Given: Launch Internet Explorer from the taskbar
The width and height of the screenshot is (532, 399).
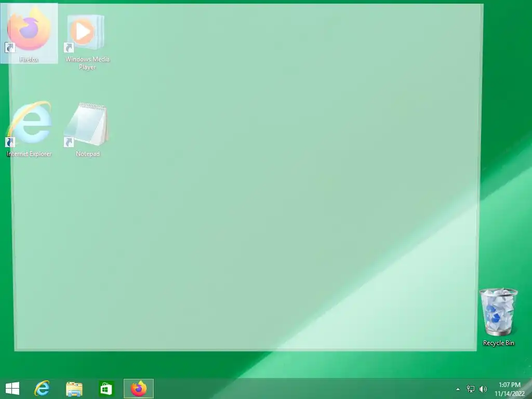Looking at the screenshot, I should [x=42, y=389].
